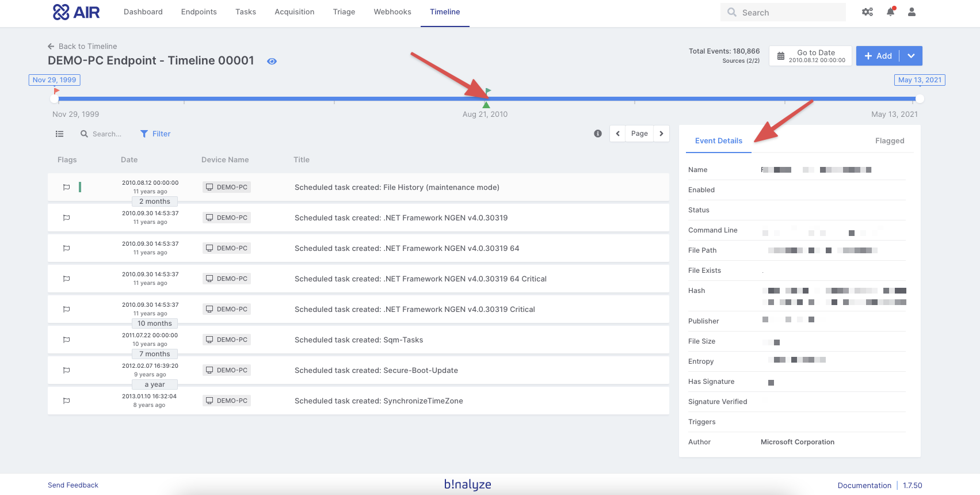The width and height of the screenshot is (980, 495).
Task: Expand the Add button dropdown arrow
Action: tap(911, 56)
